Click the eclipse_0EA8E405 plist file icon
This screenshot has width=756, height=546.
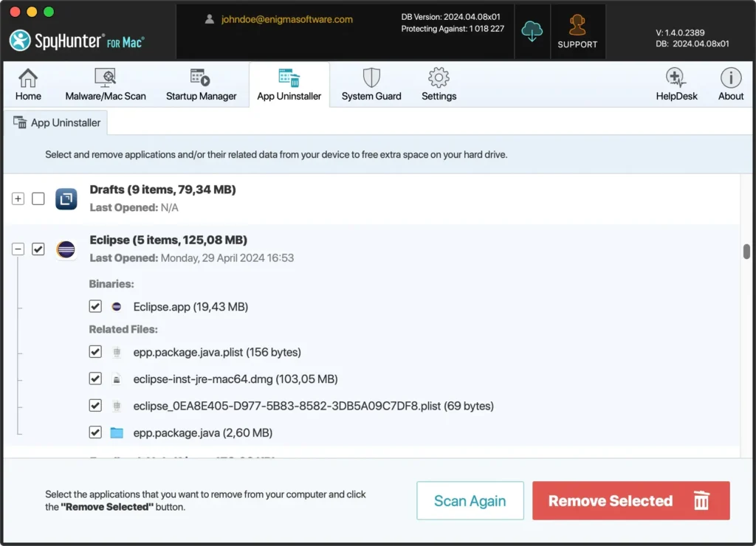click(117, 407)
